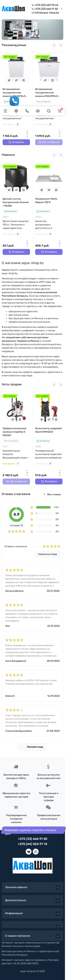Bookmark the Дачный унитаз Альтернатива Эконом product

coord(24,189)
